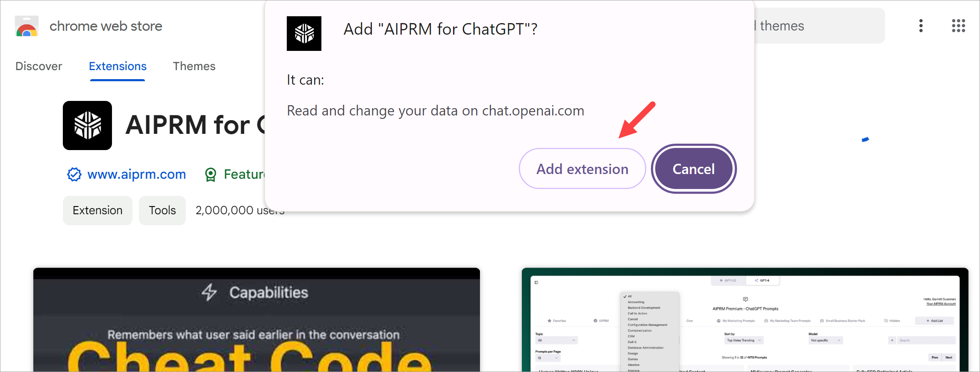This screenshot has width=980, height=372.
Task: Open the Sort by Top Votes Trending dropdown
Action: (x=744, y=340)
